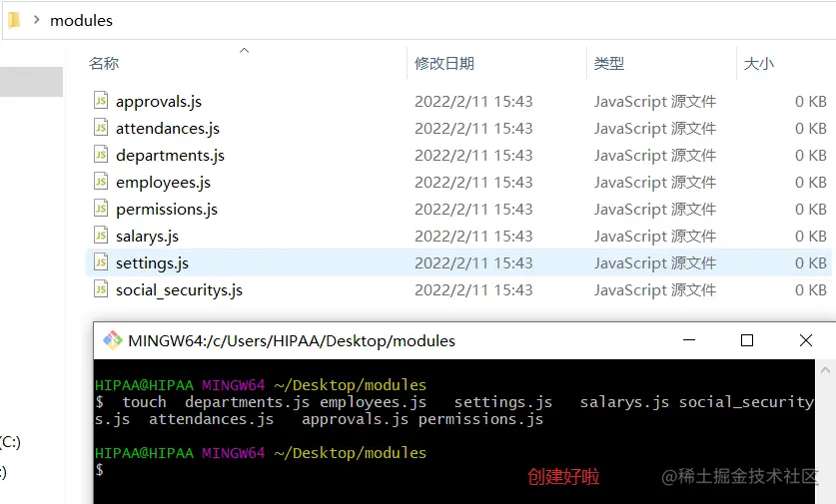Click the modified date of employees.js
The image size is (836, 504).
473,183
